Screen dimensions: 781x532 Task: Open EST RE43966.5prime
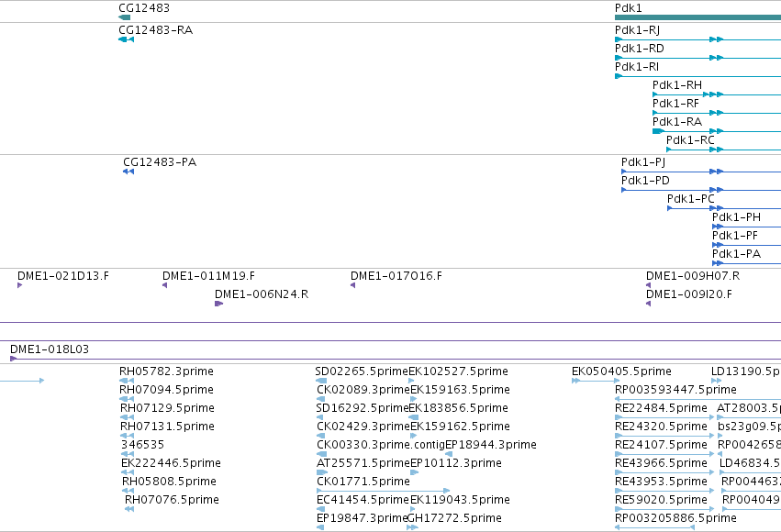[661, 463]
